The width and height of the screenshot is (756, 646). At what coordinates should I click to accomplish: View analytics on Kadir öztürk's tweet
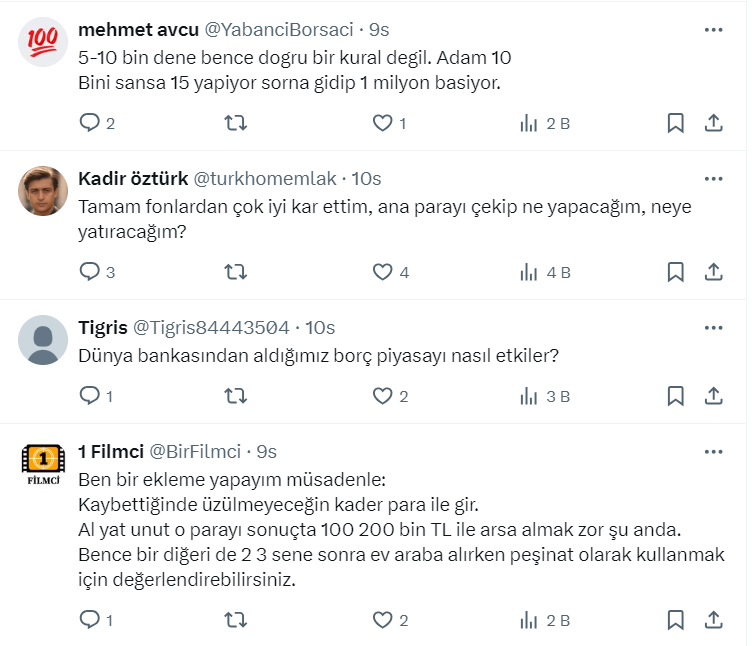527,271
